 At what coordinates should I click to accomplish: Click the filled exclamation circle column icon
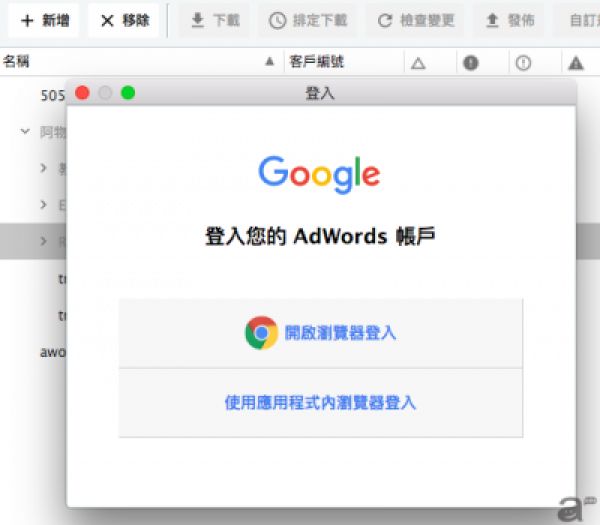point(471,63)
